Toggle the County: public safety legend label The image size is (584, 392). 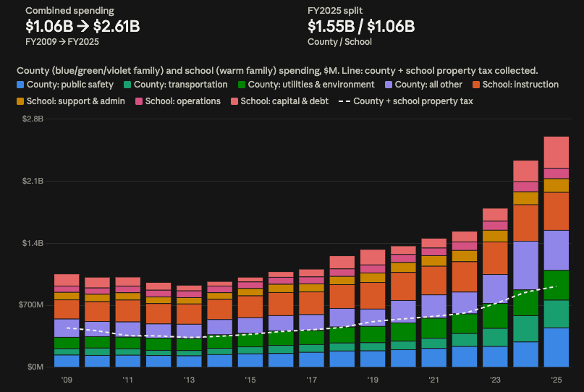coord(70,85)
